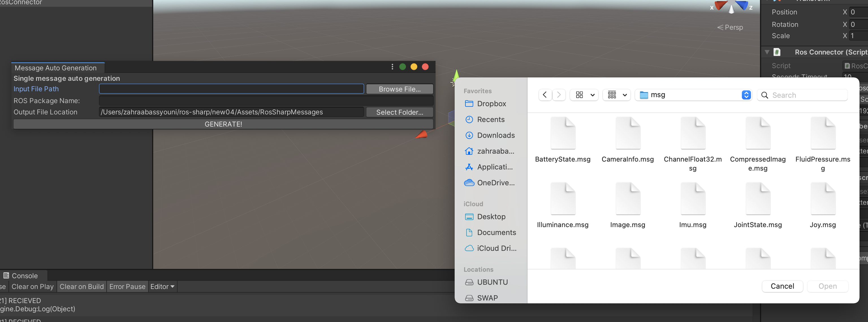Screen dimensions: 868x322
Task: Toggle Error Pause in the Console
Action: (x=127, y=287)
